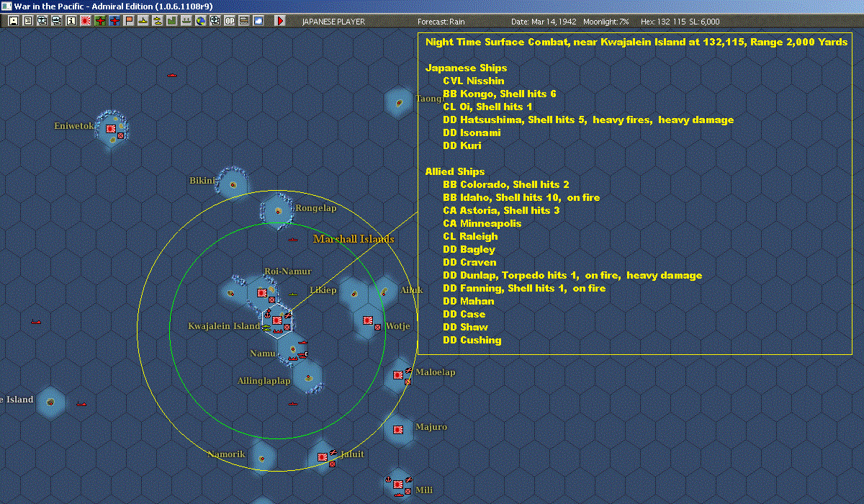Select the red plane on blue icon
This screenshot has height=504, width=864.
pyautogui.click(x=114, y=21)
